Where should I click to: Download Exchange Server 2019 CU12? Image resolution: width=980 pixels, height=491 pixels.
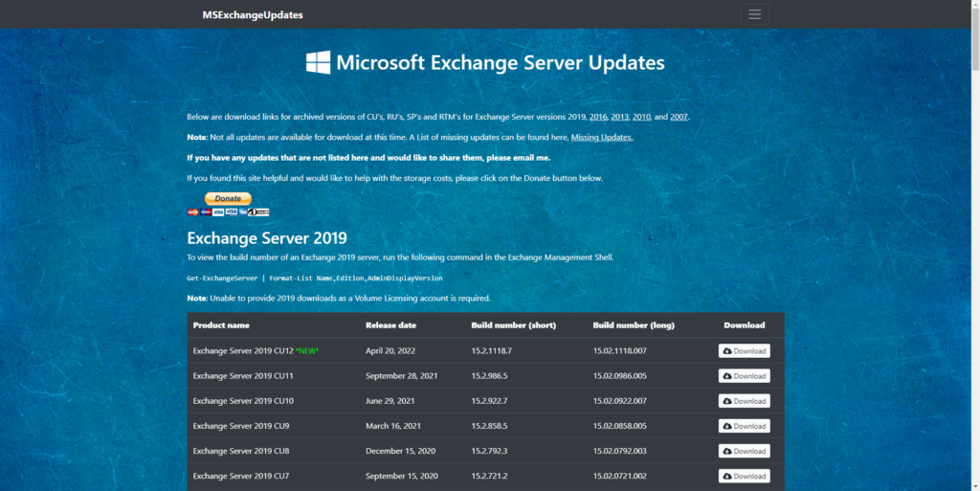tap(744, 351)
